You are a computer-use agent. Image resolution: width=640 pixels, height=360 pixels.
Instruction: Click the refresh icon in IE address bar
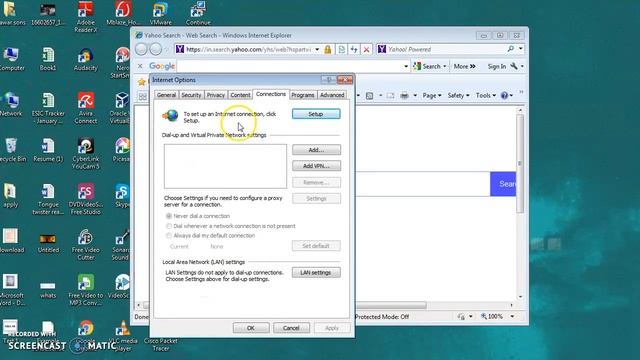click(354, 49)
